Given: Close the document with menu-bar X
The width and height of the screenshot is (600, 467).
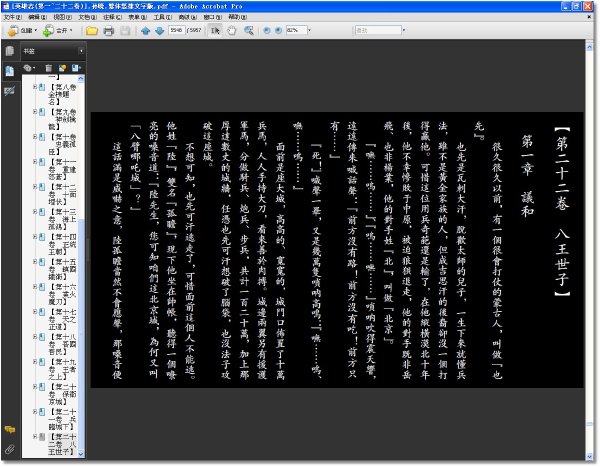Looking at the screenshot, I should (x=589, y=17).
